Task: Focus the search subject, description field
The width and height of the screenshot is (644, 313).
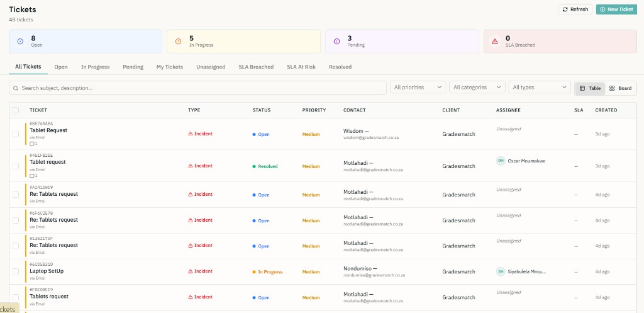Action: pyautogui.click(x=197, y=88)
